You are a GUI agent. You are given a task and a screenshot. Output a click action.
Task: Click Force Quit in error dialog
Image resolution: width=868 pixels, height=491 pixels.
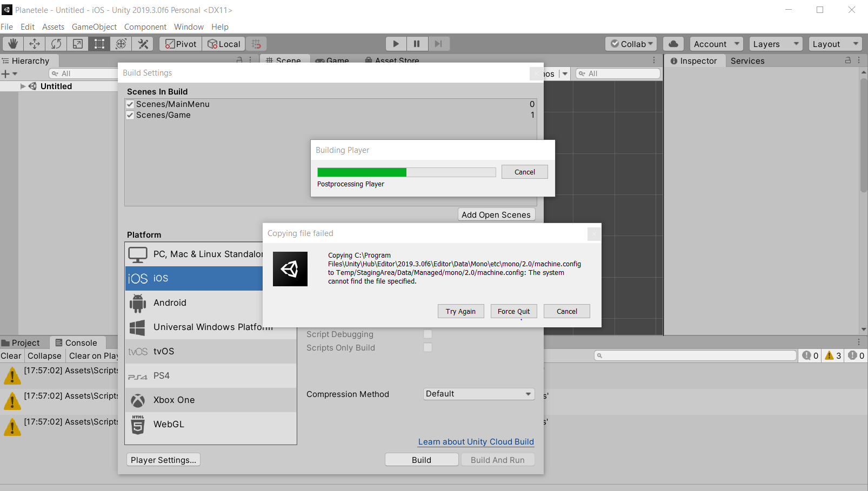click(x=513, y=311)
